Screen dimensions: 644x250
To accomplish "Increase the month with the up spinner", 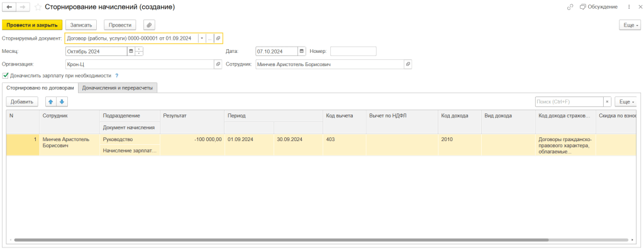I will (x=139, y=49).
